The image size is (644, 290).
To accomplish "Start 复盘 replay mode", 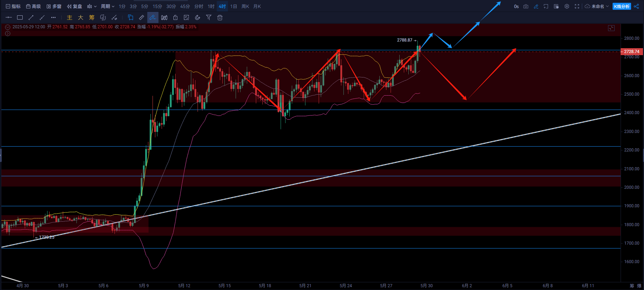I will pos(74,6).
